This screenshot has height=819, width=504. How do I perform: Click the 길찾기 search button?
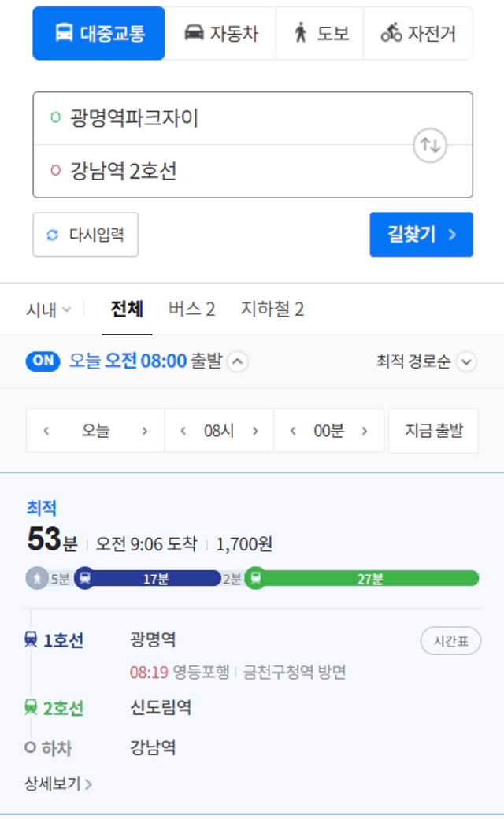tap(421, 235)
